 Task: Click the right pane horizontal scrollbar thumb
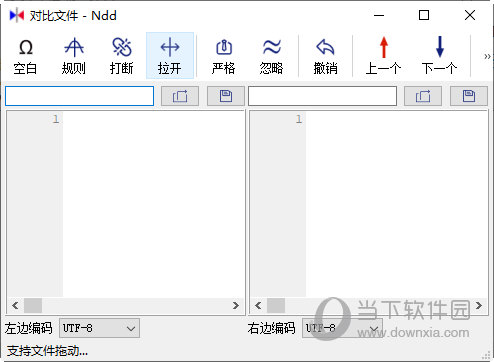(x=276, y=305)
